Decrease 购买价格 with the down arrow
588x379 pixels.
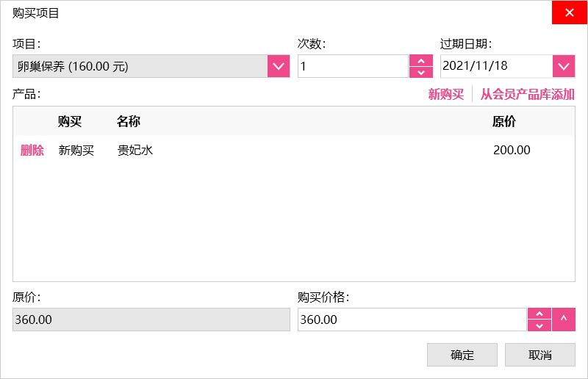point(539,325)
